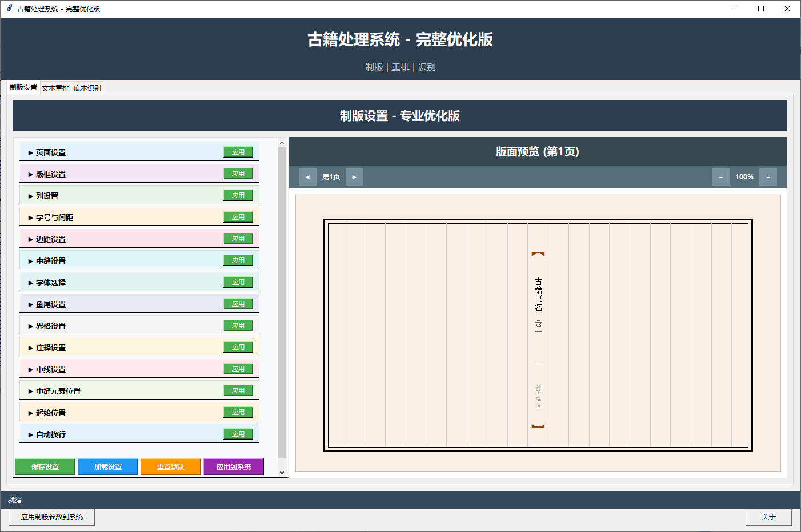Apply the 自动换行 settings
801x532 pixels.
click(x=238, y=433)
